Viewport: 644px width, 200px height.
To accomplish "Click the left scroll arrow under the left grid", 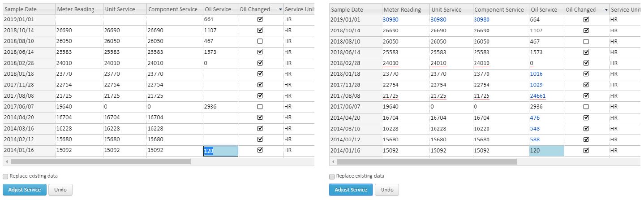I will pyautogui.click(x=6, y=161).
